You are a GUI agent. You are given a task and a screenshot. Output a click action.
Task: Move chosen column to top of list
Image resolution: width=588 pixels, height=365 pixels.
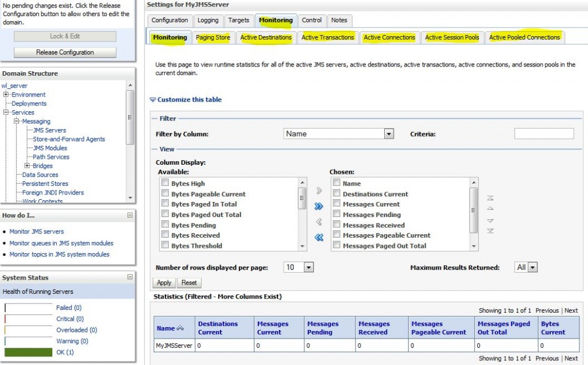tap(490, 198)
